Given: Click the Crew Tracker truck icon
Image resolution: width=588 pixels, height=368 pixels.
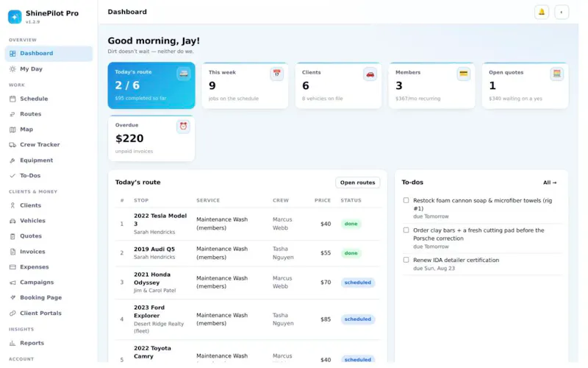Looking at the screenshot, I should coord(12,145).
